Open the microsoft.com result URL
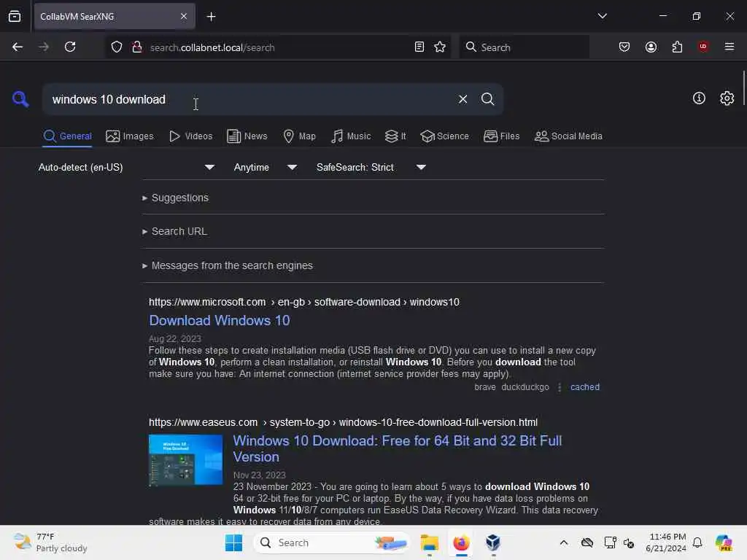The height and width of the screenshot is (560, 747). pyautogui.click(x=304, y=302)
